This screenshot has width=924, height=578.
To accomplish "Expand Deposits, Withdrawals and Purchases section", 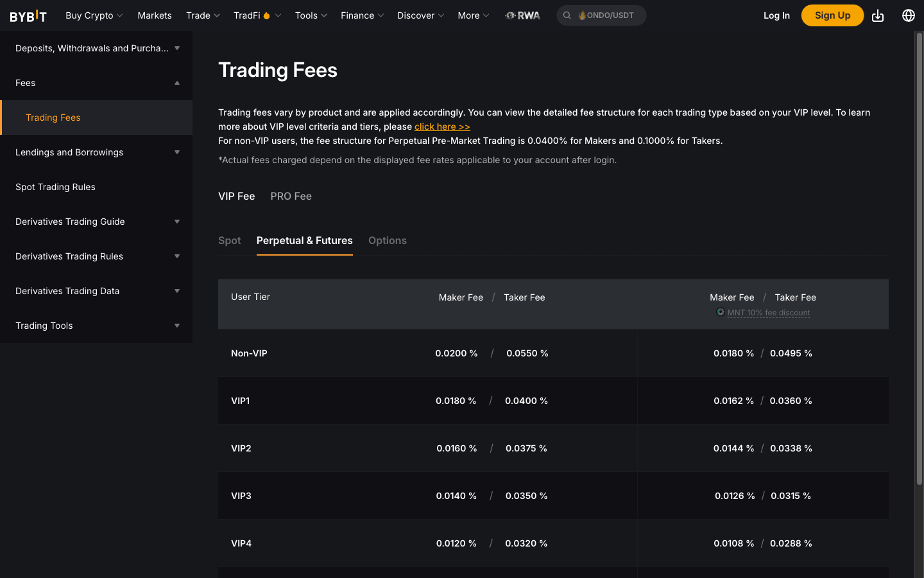I will (x=96, y=48).
